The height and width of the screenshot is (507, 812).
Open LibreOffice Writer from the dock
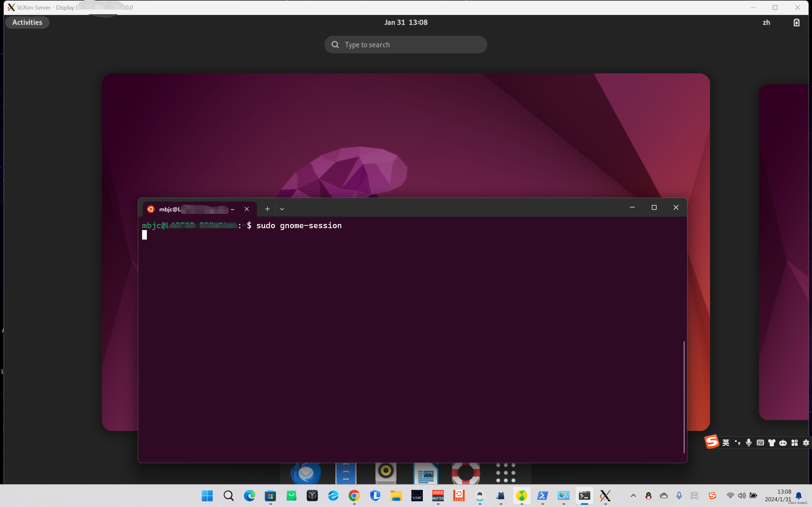coord(426,473)
